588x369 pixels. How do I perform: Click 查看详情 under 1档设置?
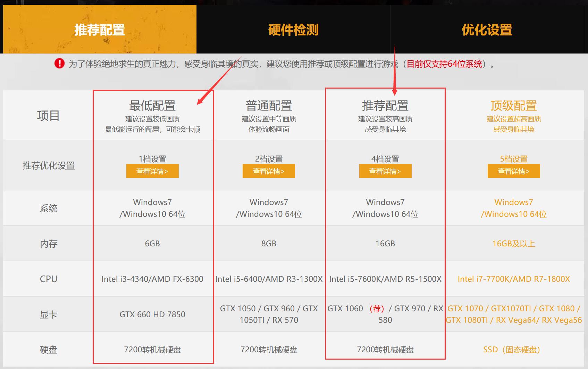[152, 171]
